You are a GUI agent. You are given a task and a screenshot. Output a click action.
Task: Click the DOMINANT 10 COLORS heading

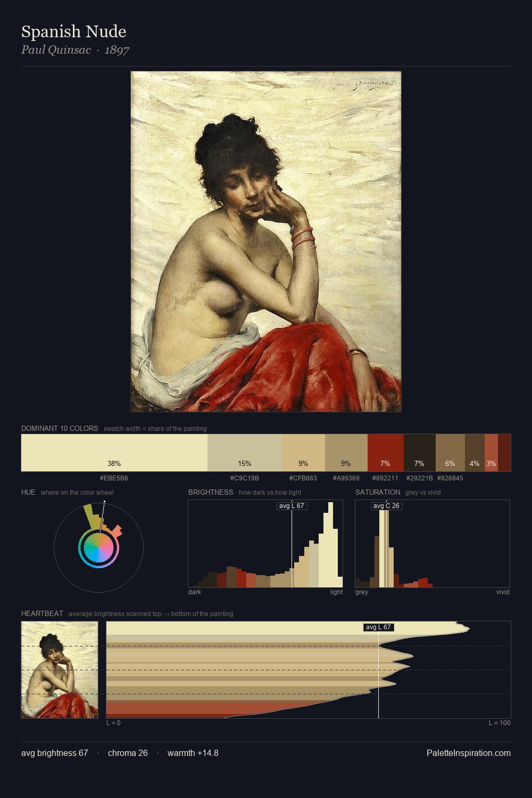[x=60, y=428]
